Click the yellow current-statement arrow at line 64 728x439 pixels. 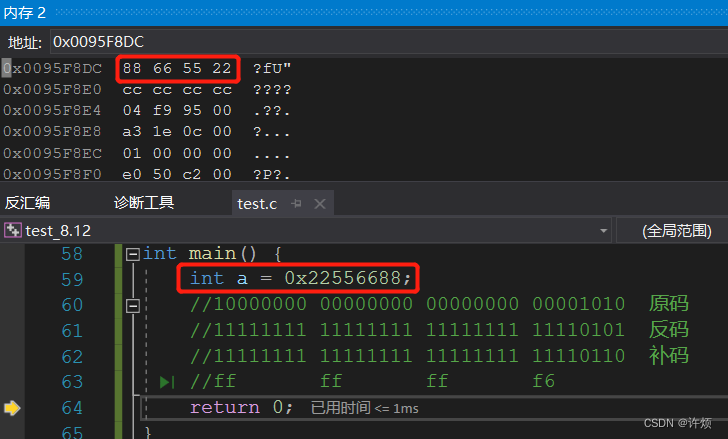[12, 408]
